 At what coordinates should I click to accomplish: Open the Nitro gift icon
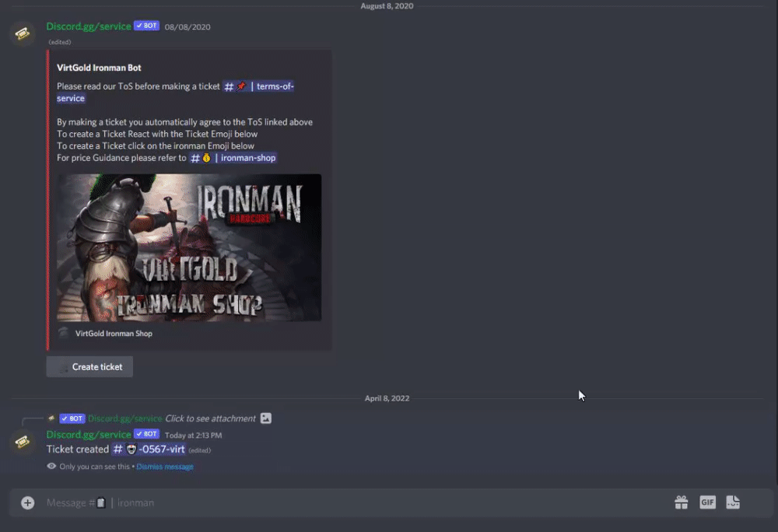682,502
